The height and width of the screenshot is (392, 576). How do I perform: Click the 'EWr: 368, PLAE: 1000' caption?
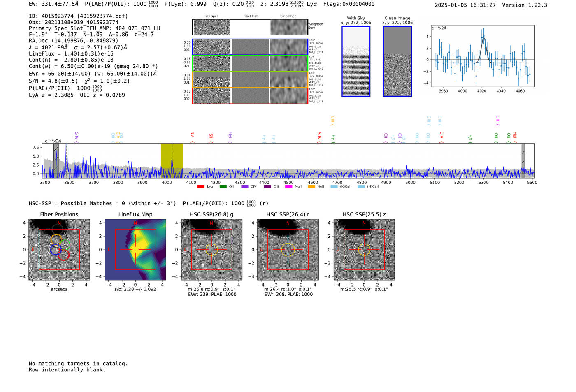[x=288, y=295]
